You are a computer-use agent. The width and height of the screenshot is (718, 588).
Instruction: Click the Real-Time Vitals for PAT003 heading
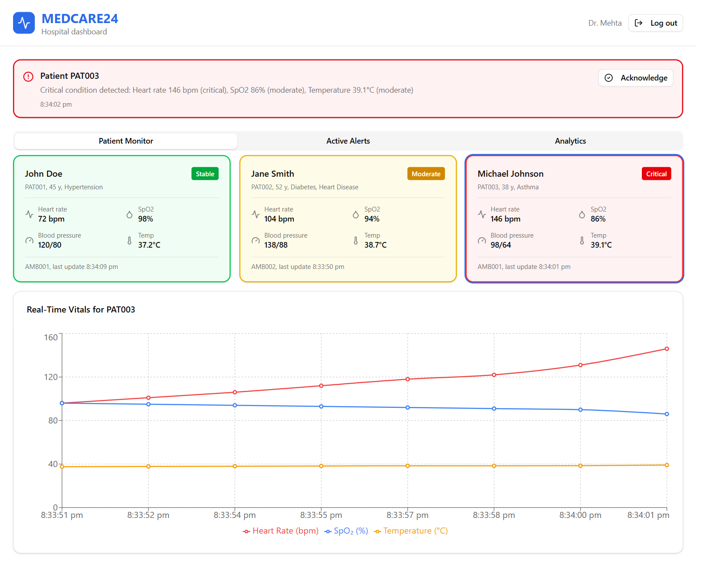click(x=81, y=309)
